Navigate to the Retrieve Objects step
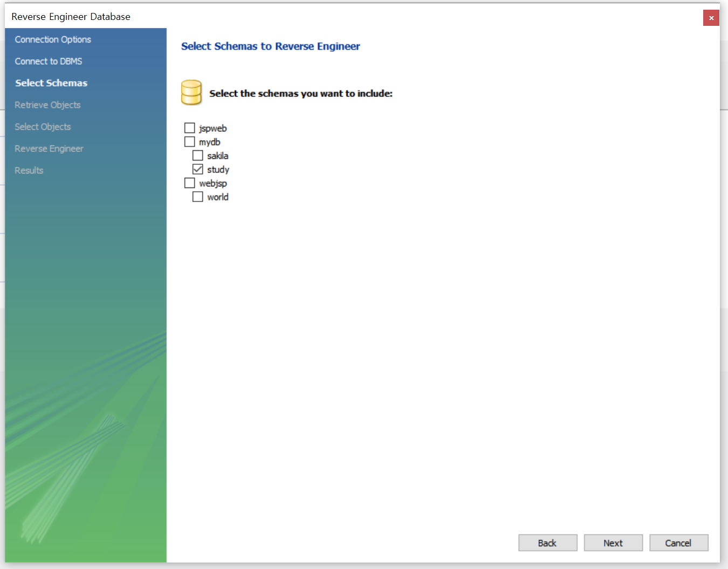 [x=47, y=105]
